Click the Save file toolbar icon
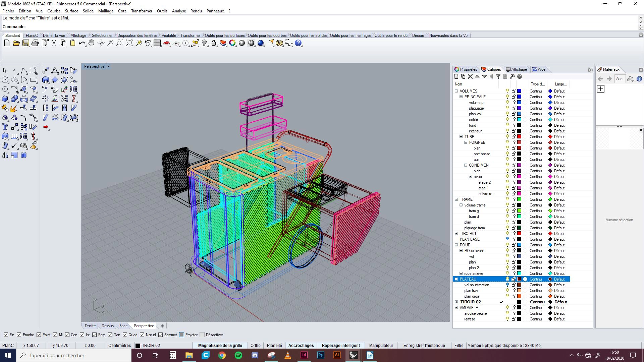The width and height of the screenshot is (644, 362). pos(25,43)
